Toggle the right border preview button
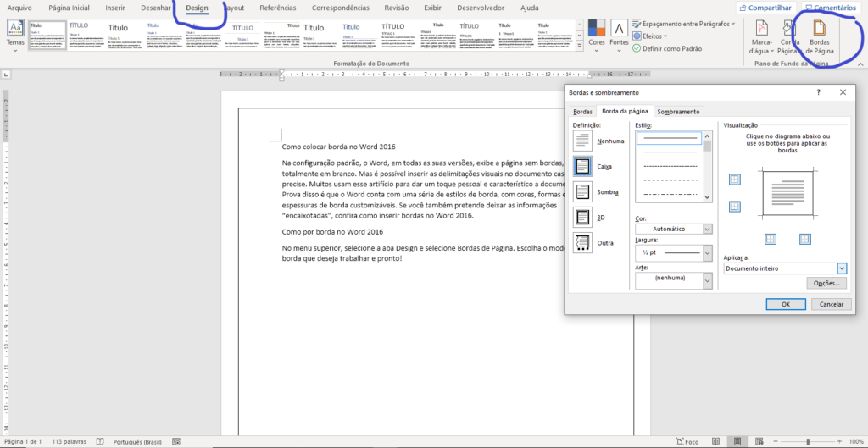 coord(805,239)
